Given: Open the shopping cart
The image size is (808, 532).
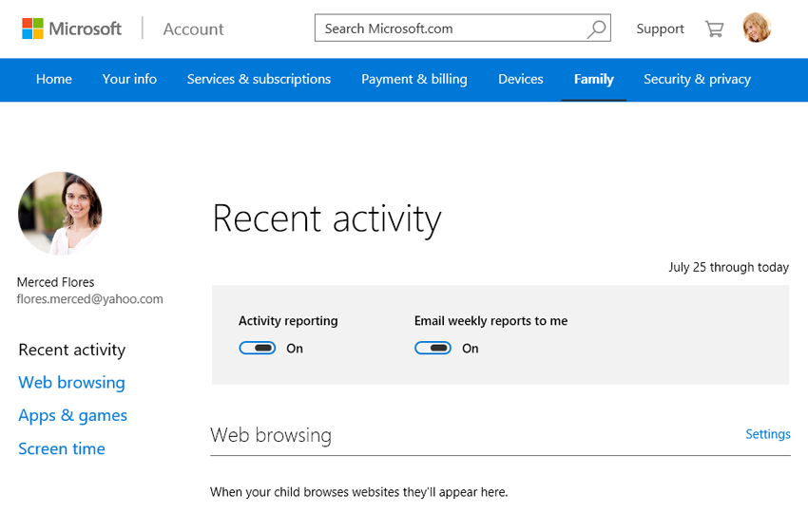Looking at the screenshot, I should 714,28.
